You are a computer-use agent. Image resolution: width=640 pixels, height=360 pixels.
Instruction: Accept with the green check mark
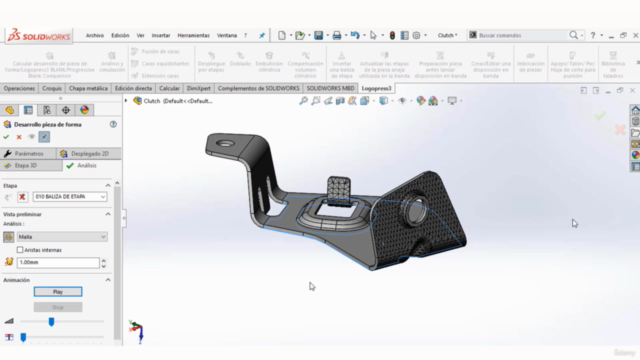tap(6, 137)
